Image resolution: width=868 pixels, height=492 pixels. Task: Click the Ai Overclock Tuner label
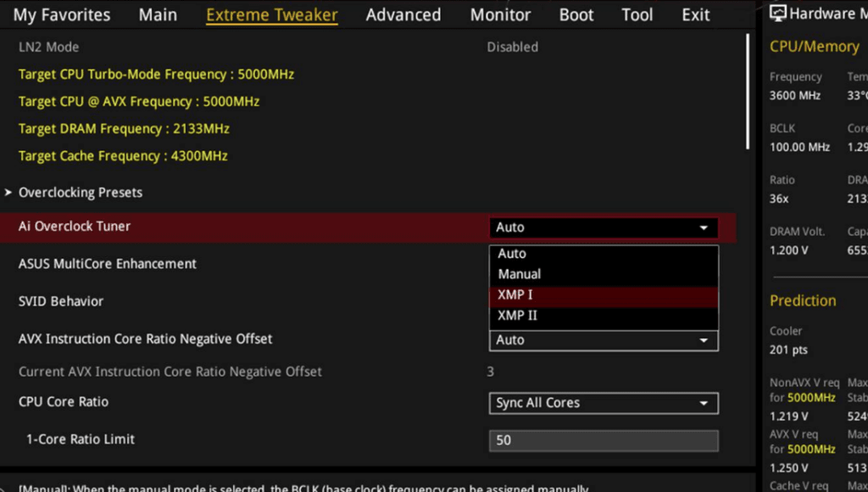coord(75,226)
